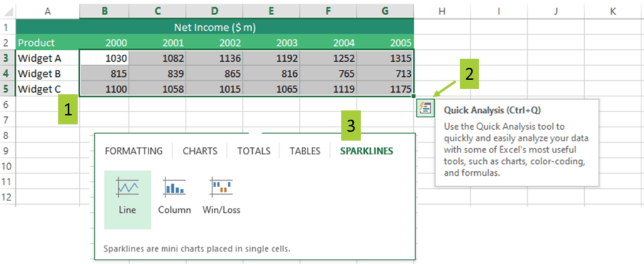Select column D header
The height and width of the screenshot is (264, 644).
pyautogui.click(x=214, y=11)
